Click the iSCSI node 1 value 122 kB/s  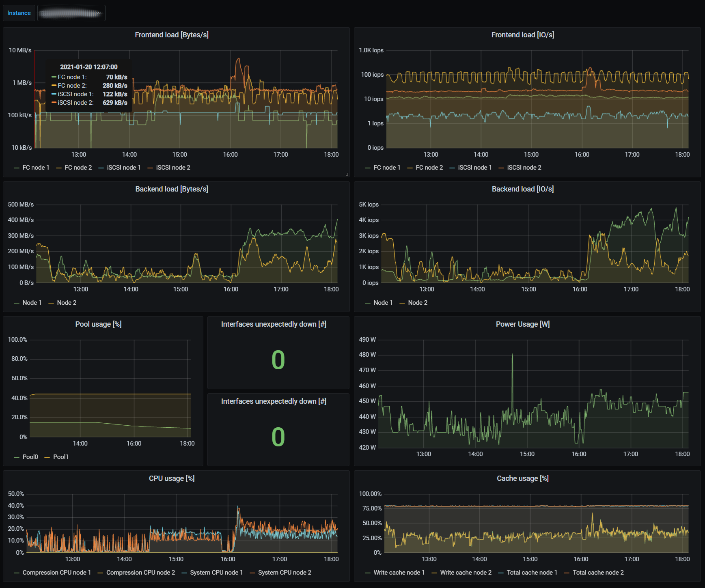pyautogui.click(x=115, y=94)
